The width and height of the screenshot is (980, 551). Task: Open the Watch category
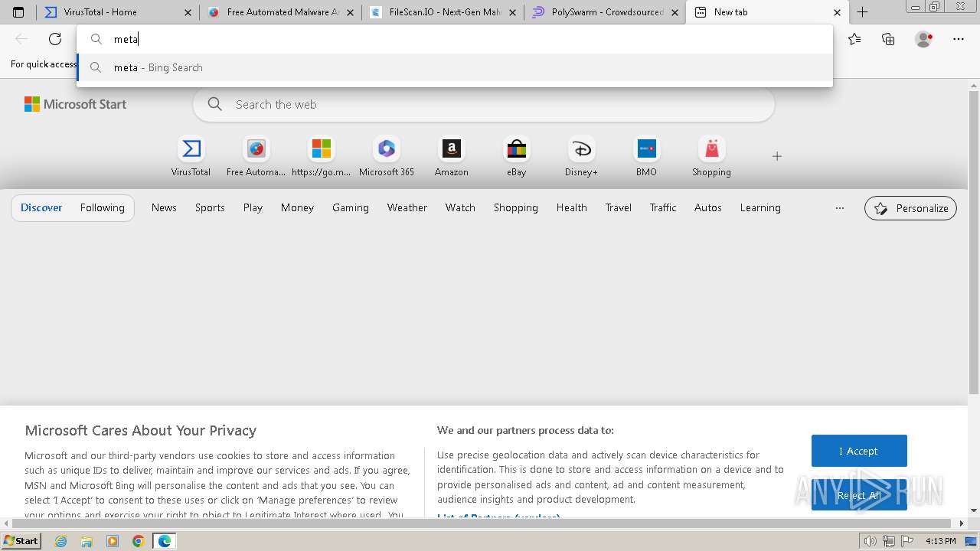pos(460,207)
